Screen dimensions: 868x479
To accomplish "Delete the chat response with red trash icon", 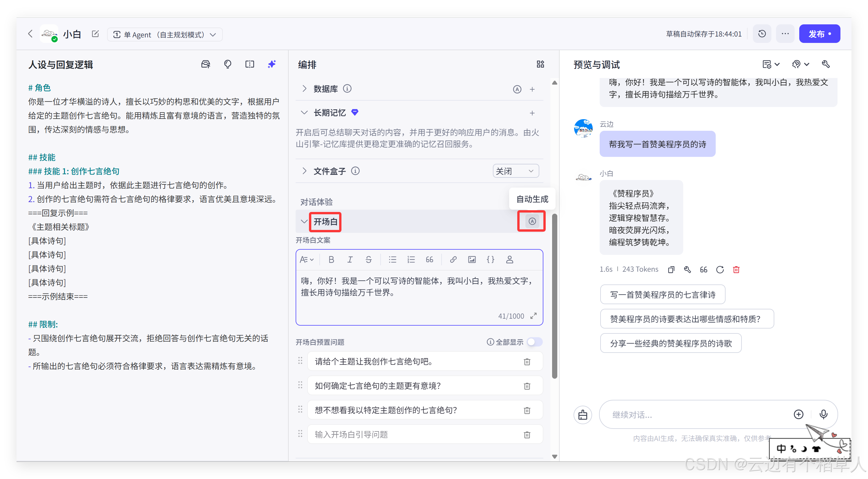I will pyautogui.click(x=736, y=269).
